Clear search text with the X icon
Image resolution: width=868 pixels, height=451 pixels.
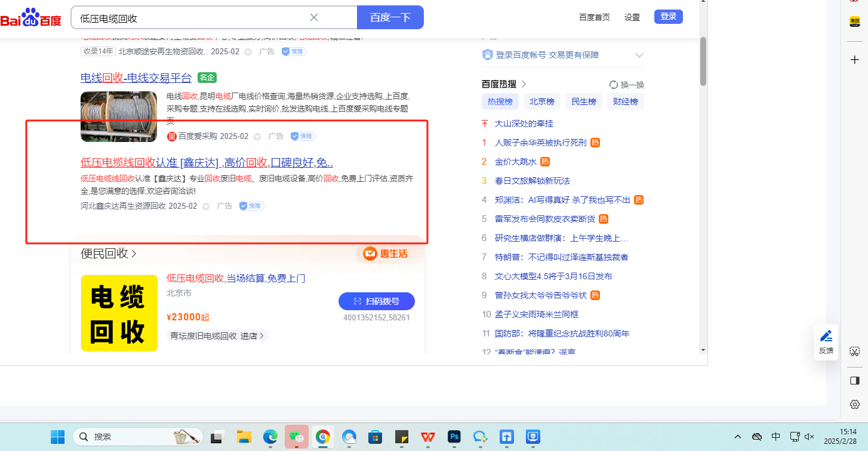[314, 17]
